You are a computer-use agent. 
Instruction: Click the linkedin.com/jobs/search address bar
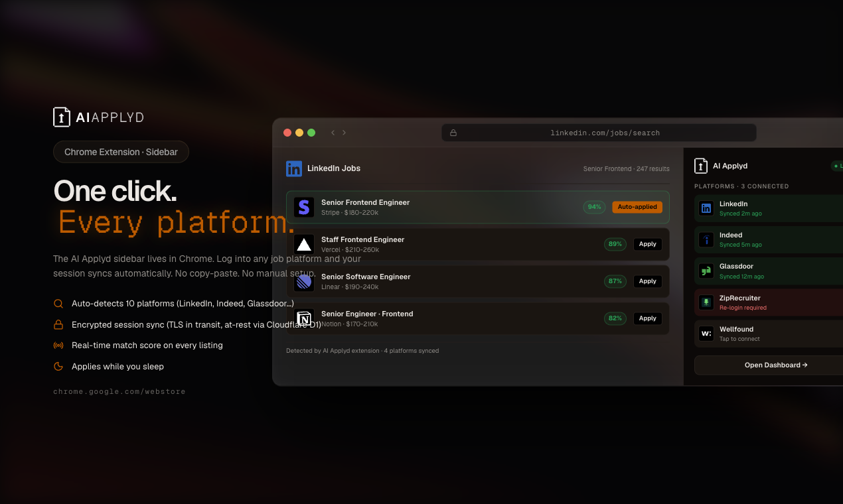pyautogui.click(x=599, y=133)
